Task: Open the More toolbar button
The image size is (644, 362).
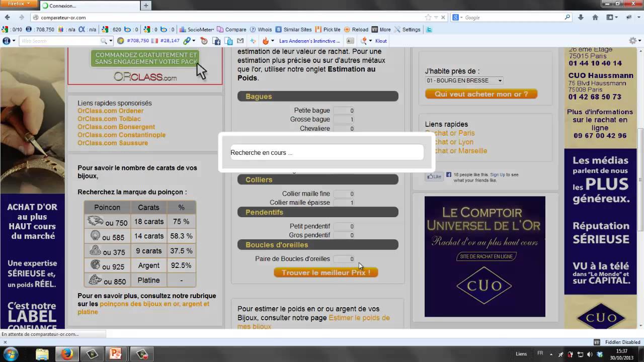Action: 381,30
